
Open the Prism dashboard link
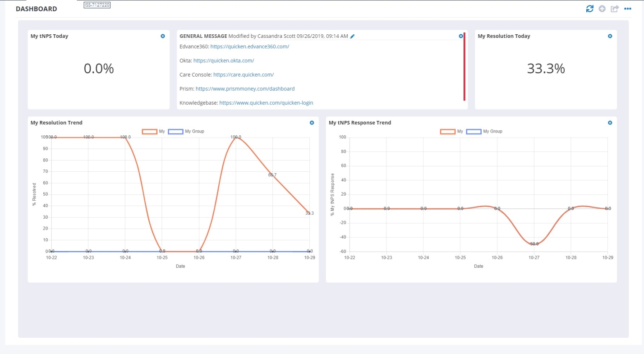coord(245,89)
